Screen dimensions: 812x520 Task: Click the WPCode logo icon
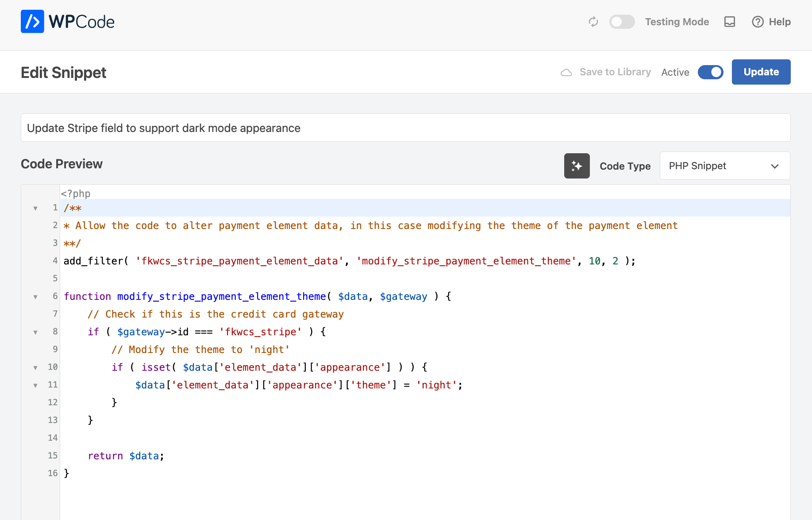tap(32, 22)
